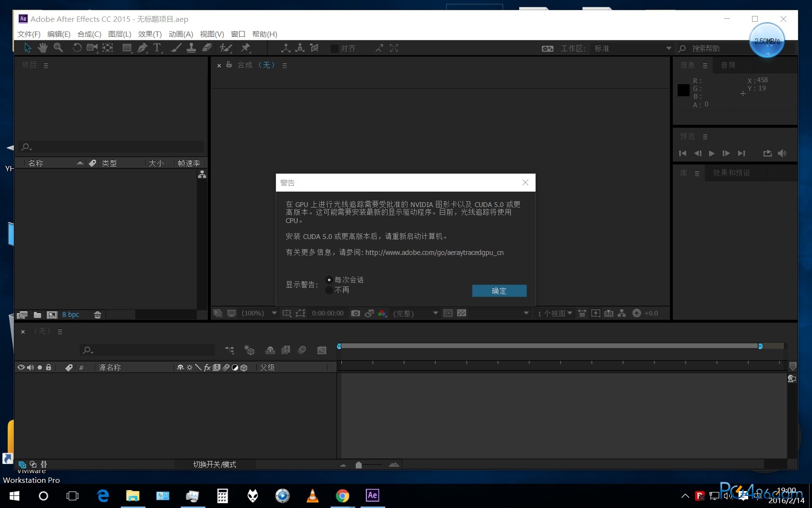Viewport: 812px width, 508px height.
Task: Click the 切换开关/模式 button
Action: tap(215, 464)
